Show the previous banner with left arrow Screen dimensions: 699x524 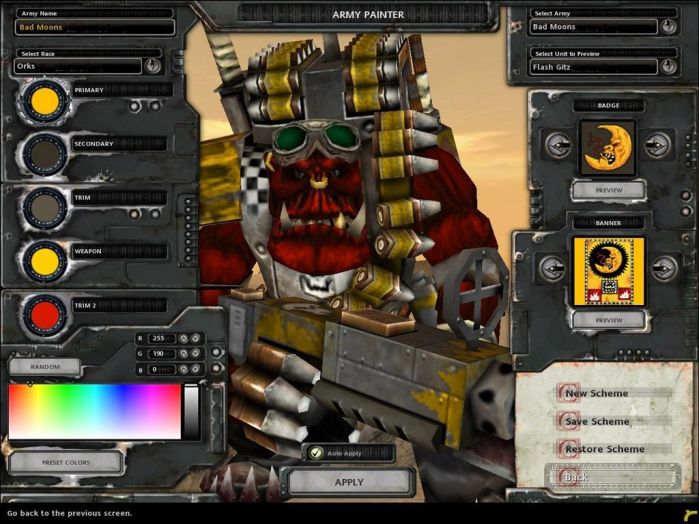pyautogui.click(x=552, y=269)
